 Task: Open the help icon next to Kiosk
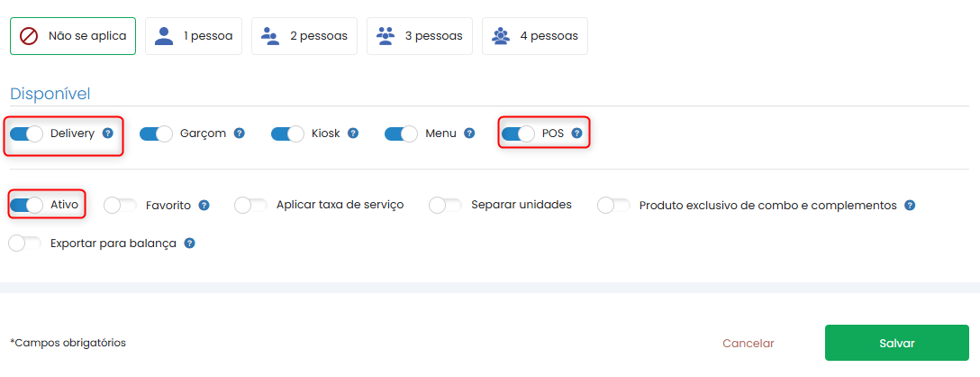click(353, 133)
